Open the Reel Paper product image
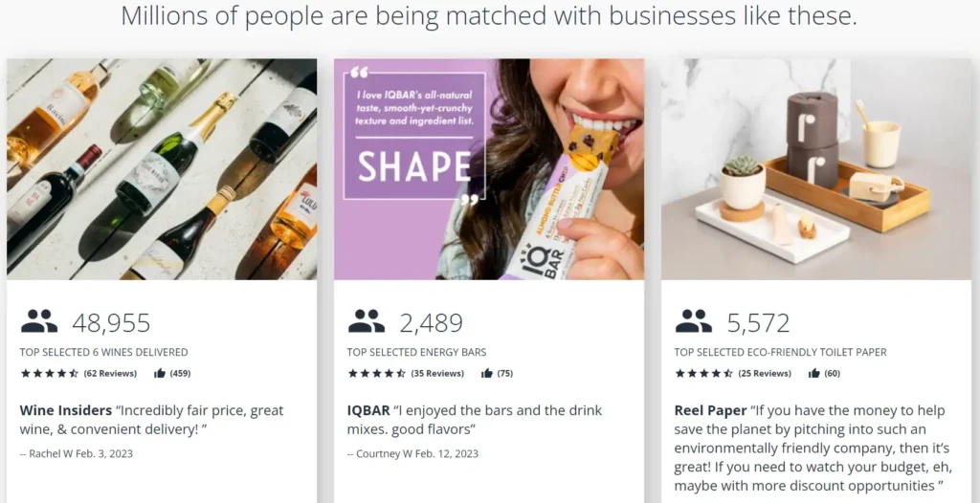 pyautogui.click(x=816, y=168)
